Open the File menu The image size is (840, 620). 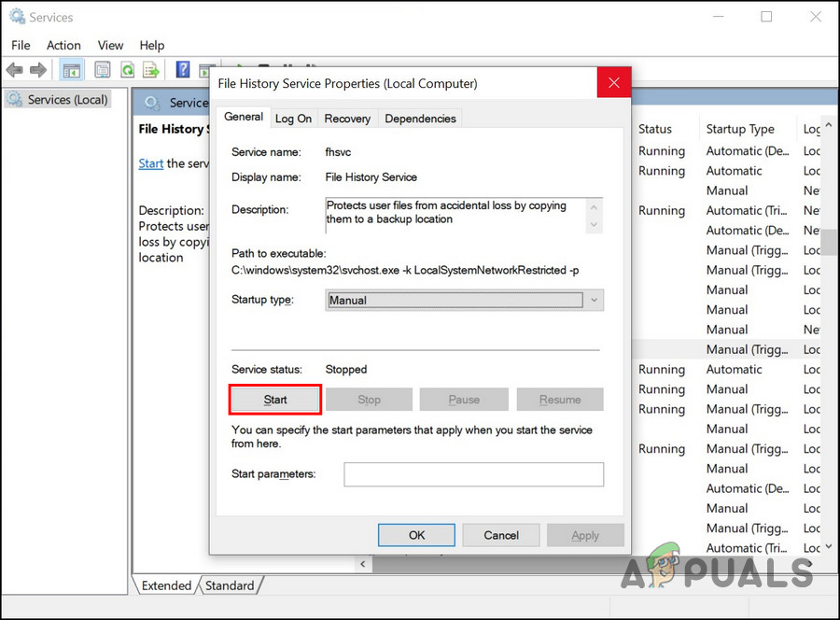click(21, 46)
